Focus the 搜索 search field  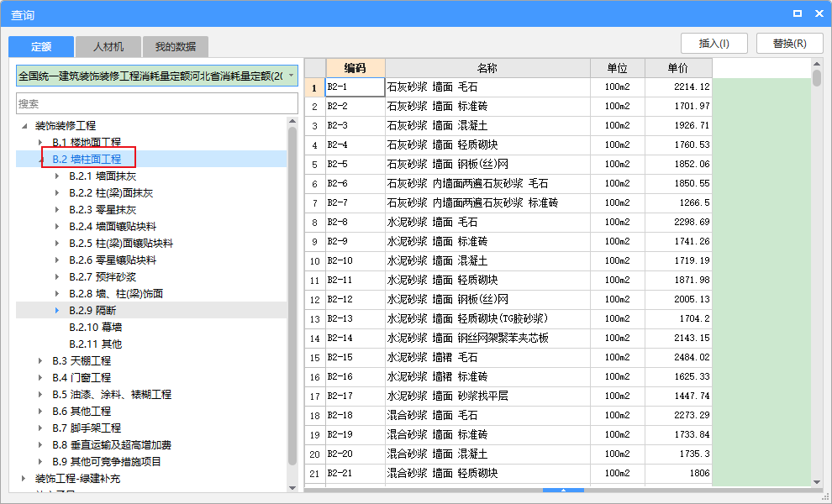pyautogui.click(x=157, y=103)
